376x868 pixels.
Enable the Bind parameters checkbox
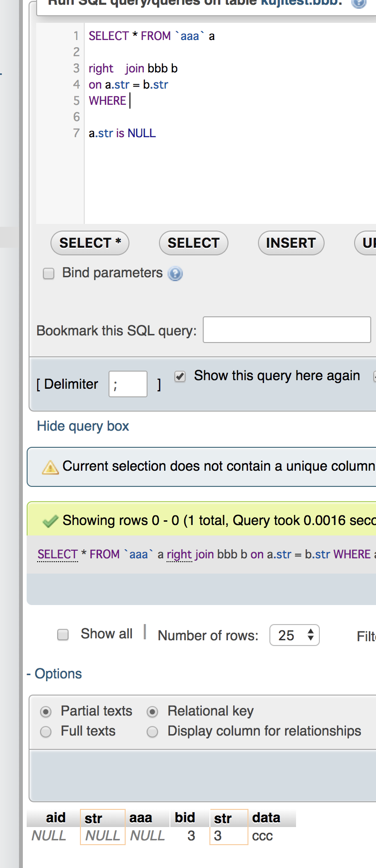coord(49,273)
